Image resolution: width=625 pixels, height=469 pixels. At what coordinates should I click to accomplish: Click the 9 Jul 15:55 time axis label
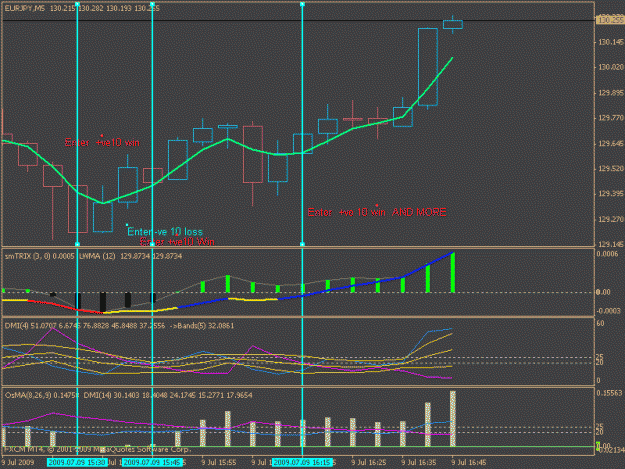[x=219, y=463]
